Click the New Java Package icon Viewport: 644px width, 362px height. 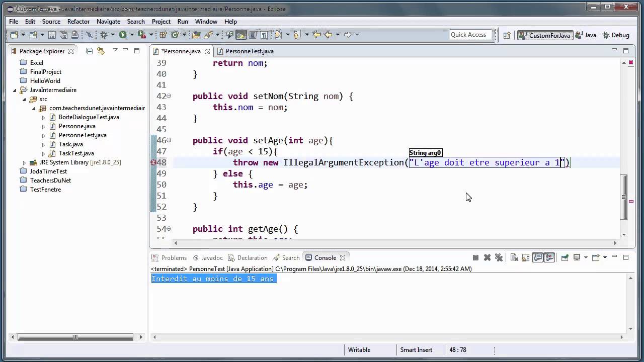point(163,35)
